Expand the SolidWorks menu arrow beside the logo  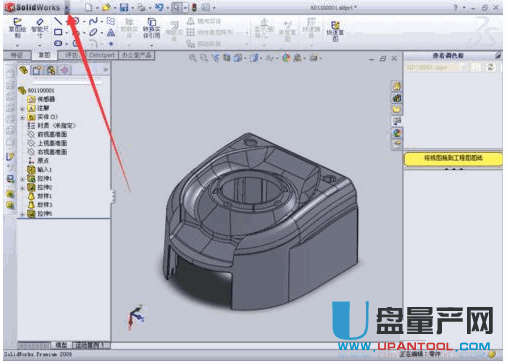point(67,7)
